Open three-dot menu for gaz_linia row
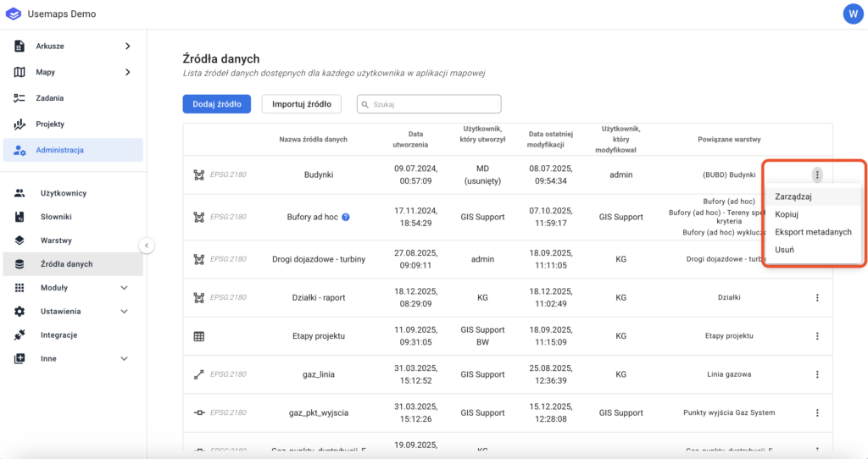 pyautogui.click(x=817, y=374)
